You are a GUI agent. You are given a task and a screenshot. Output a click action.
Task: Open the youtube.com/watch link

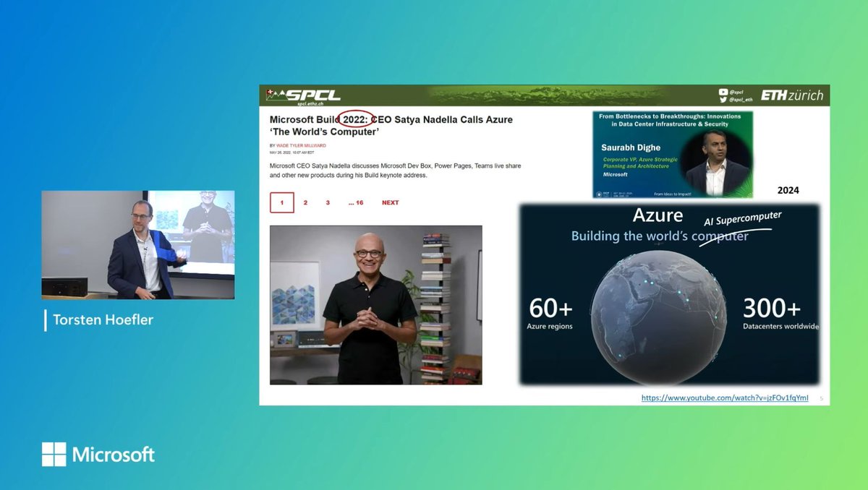click(x=725, y=398)
